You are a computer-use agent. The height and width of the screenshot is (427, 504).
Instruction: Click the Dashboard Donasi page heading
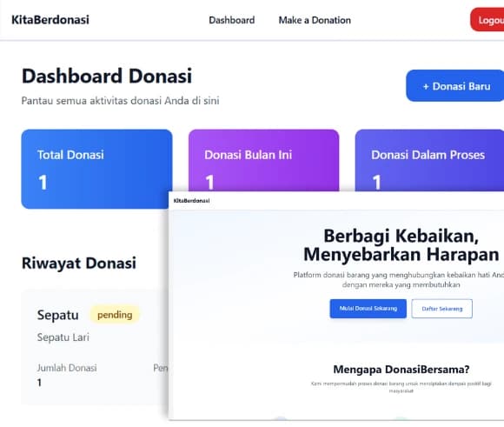[107, 77]
